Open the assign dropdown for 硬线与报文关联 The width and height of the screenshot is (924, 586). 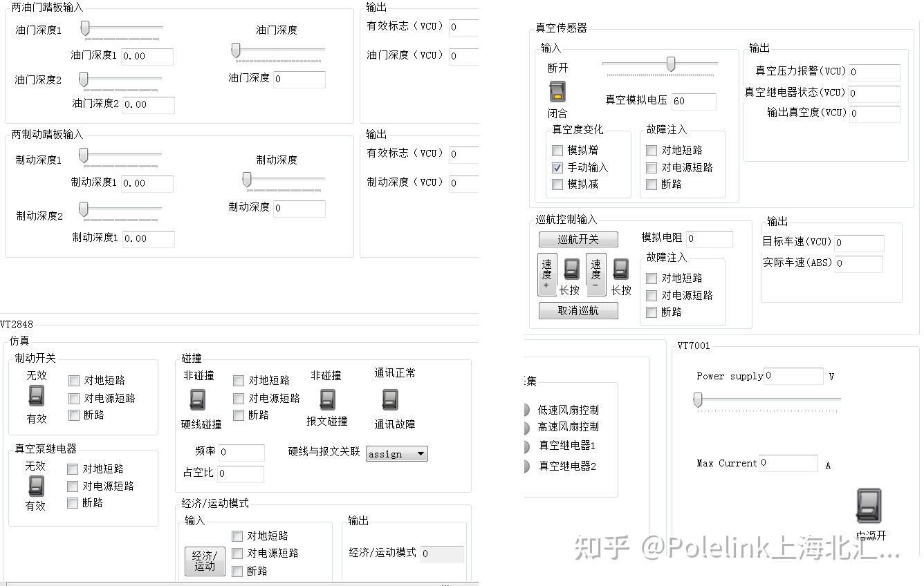click(396, 453)
